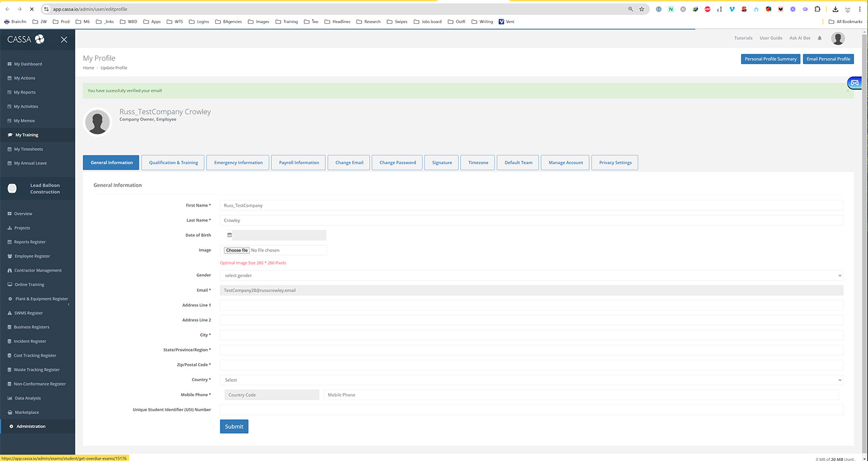Open Administration in the sidebar
The image size is (868, 461).
(31, 426)
